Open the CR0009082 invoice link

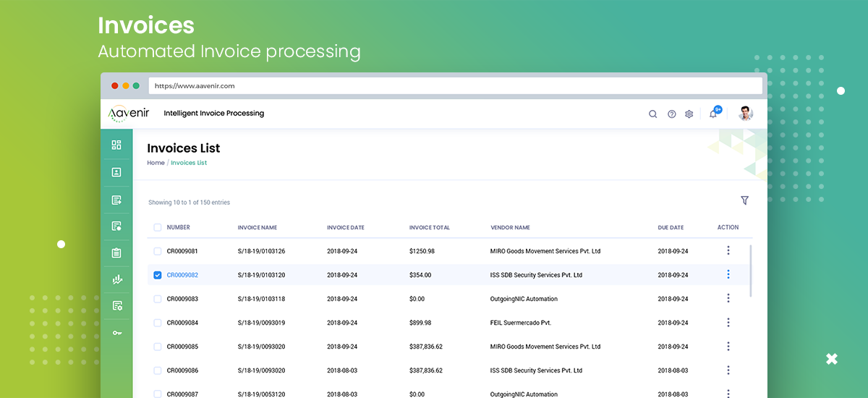tap(182, 275)
